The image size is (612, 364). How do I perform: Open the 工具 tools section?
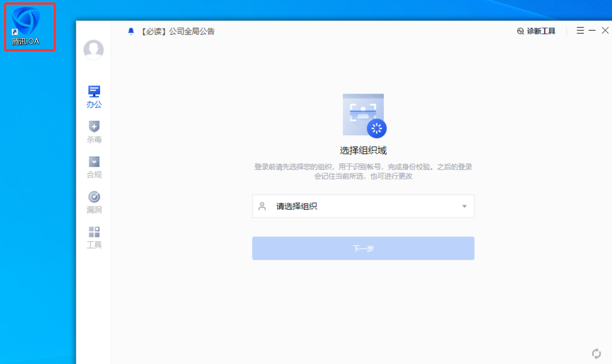94,238
